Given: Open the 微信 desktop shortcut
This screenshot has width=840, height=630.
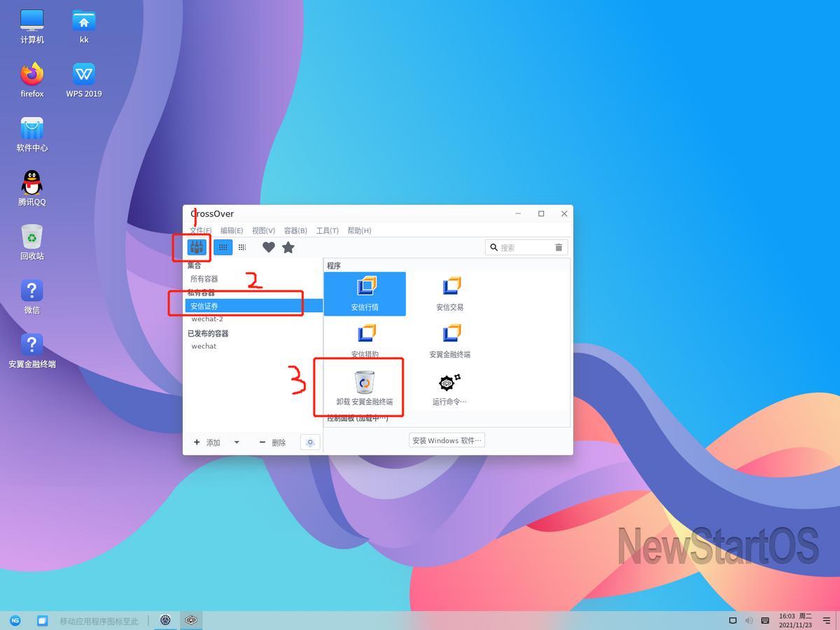Looking at the screenshot, I should pyautogui.click(x=32, y=297).
